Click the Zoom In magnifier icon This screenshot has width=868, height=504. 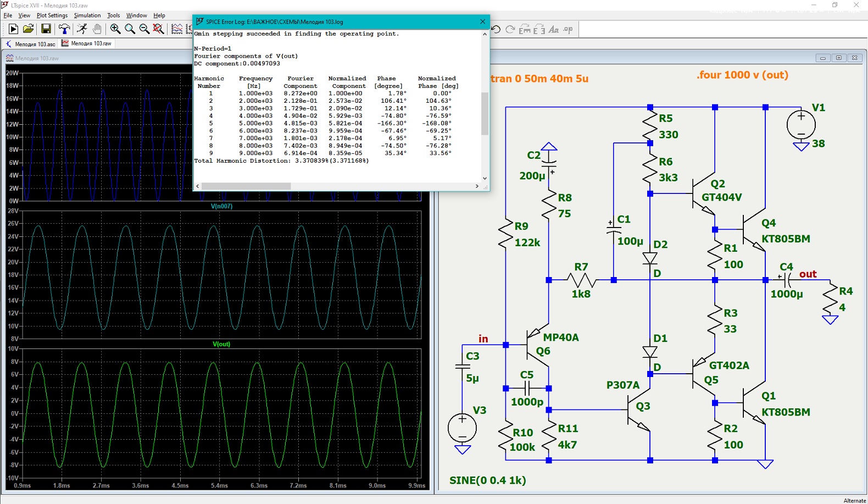point(115,29)
